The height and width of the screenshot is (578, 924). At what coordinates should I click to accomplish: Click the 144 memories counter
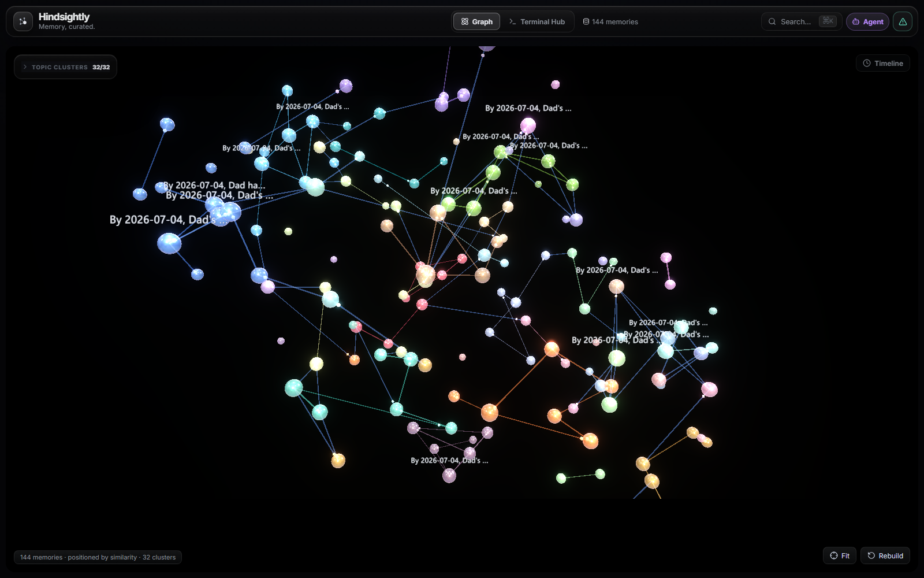tap(610, 21)
